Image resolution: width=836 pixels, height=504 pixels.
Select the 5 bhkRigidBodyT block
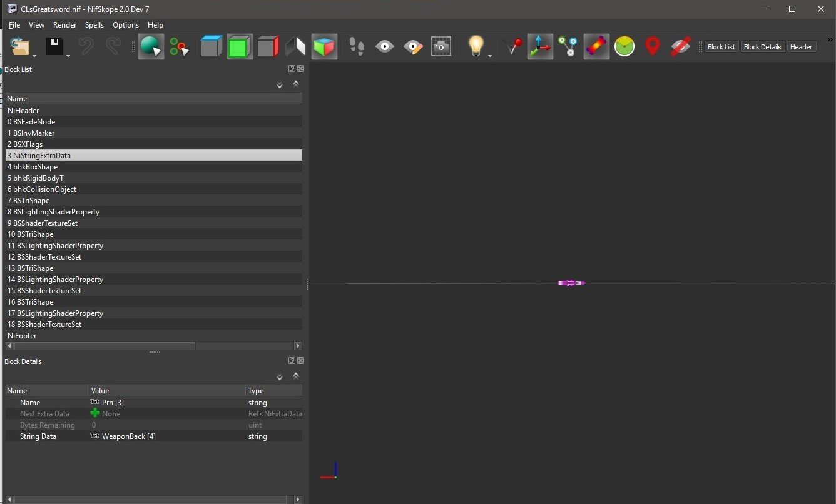[x=154, y=178]
